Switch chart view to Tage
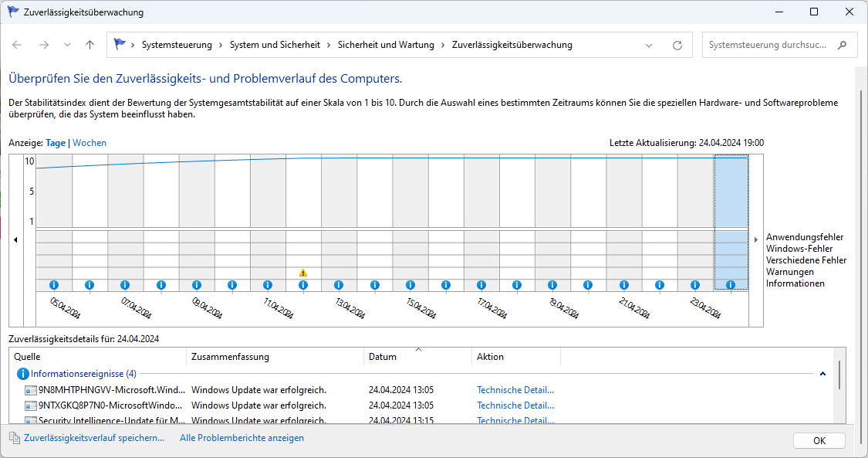 (56, 143)
